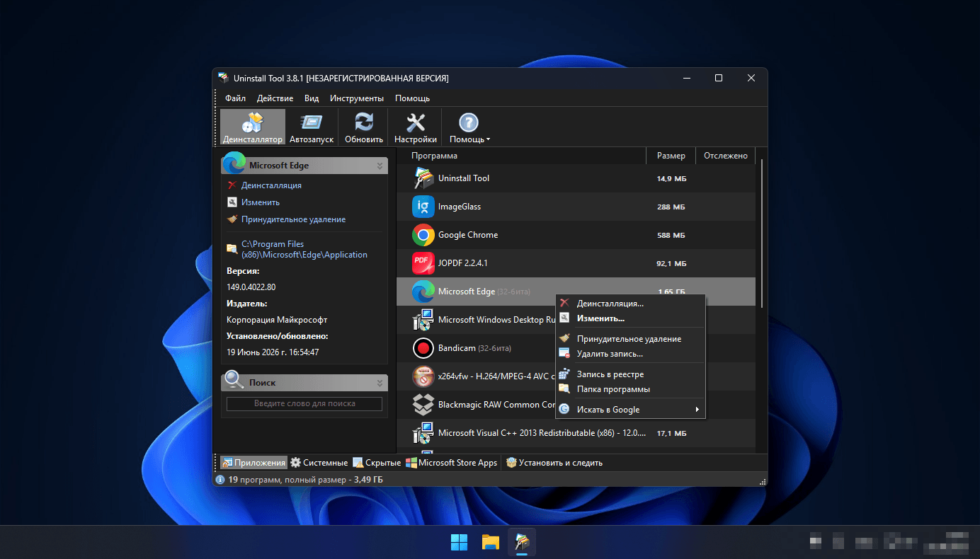Image resolution: width=980 pixels, height=559 pixels.
Task: Click the Установить и следить button
Action: point(554,463)
